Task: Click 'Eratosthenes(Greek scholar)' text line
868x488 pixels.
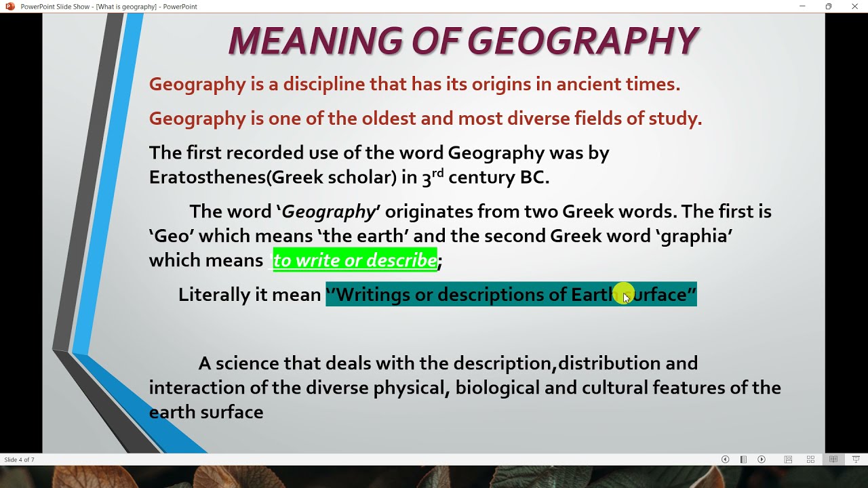Action: [x=349, y=178]
